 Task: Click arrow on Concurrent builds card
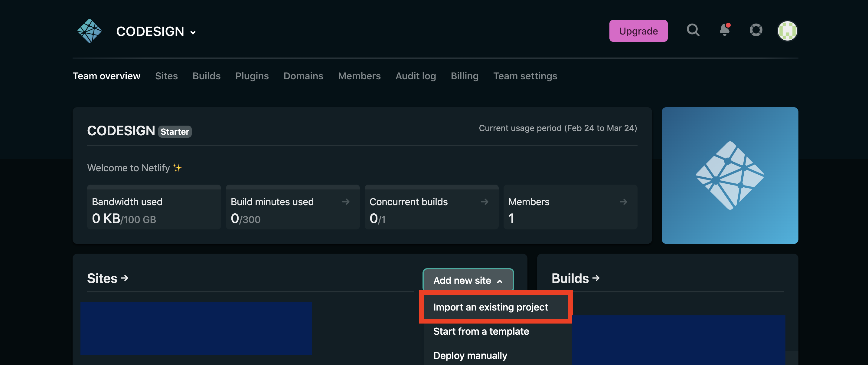pos(484,202)
